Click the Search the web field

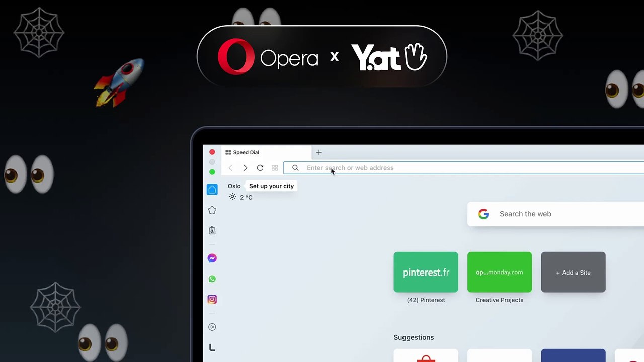tap(556, 214)
